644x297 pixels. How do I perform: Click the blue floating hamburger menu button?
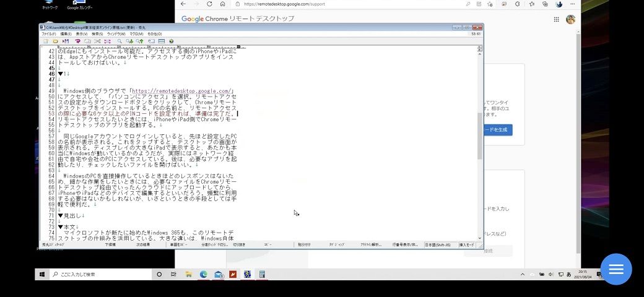click(616, 269)
